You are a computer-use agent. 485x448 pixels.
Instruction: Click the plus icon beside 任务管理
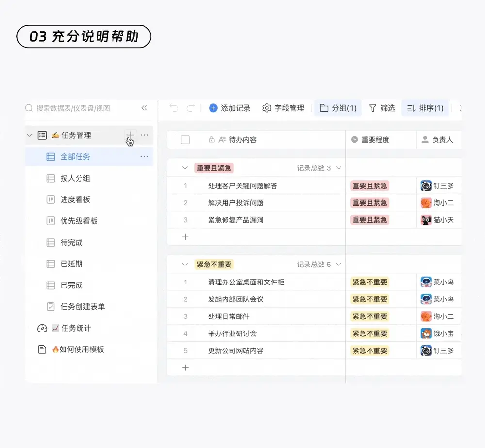coord(130,135)
